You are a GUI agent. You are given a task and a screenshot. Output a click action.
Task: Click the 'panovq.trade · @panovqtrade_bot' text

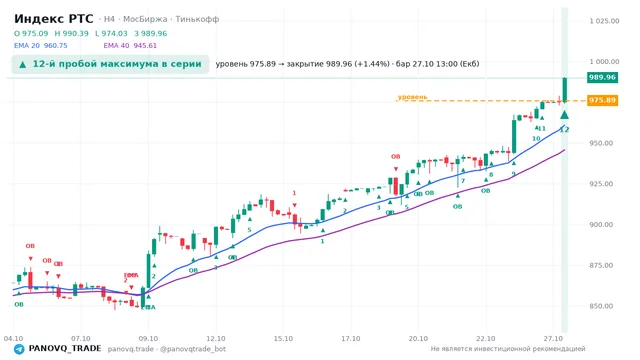click(167, 349)
